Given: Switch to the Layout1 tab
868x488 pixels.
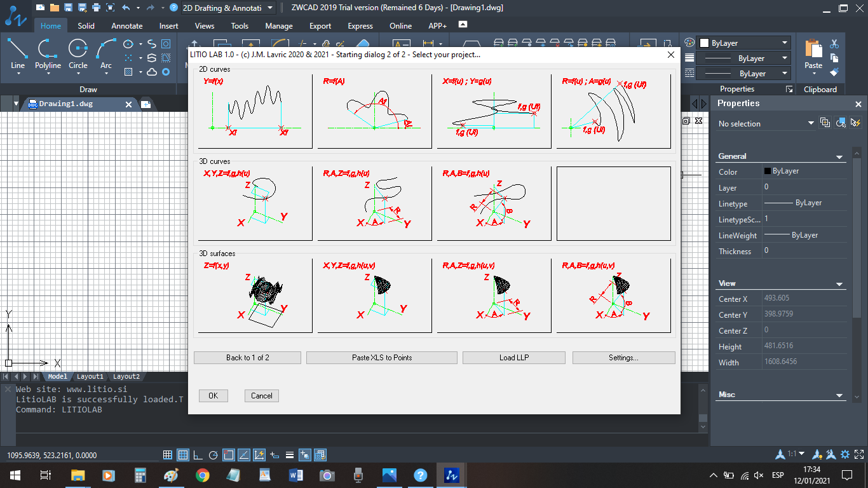Looking at the screenshot, I should tap(90, 377).
